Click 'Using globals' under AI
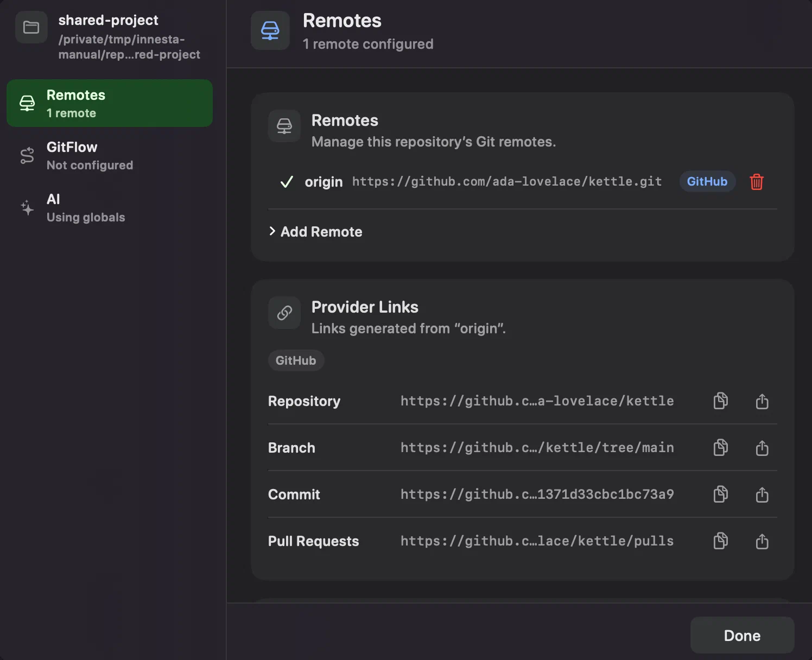Screen dimensions: 812x660 pyautogui.click(x=86, y=217)
